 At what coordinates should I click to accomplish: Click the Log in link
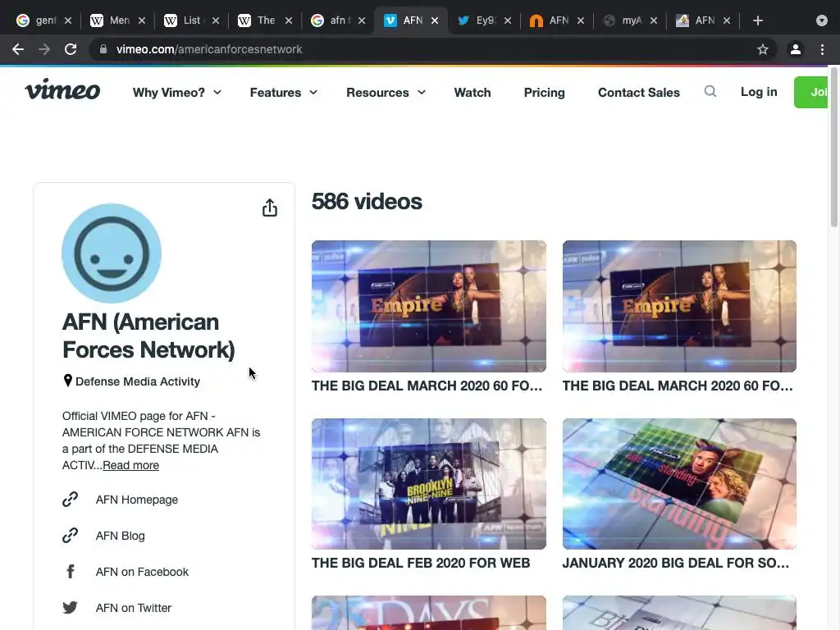pyautogui.click(x=759, y=92)
